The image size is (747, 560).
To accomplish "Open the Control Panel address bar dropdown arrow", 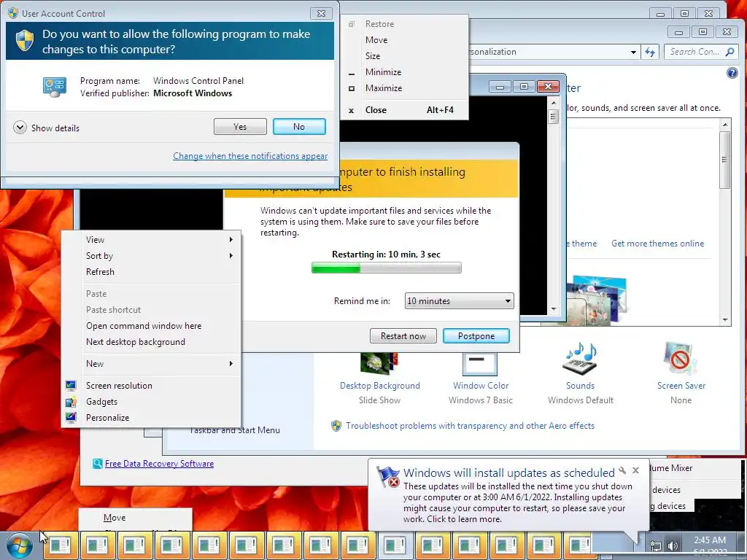I will pos(633,52).
